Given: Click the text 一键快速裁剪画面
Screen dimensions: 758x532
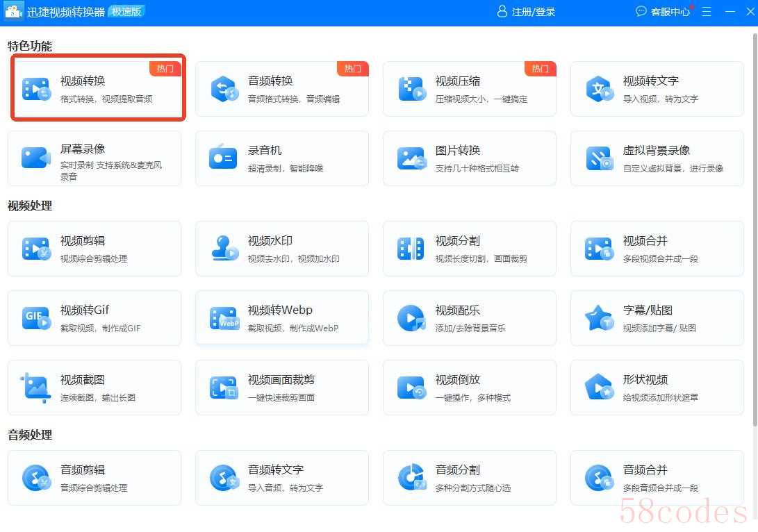Looking at the screenshot, I should (x=281, y=398).
